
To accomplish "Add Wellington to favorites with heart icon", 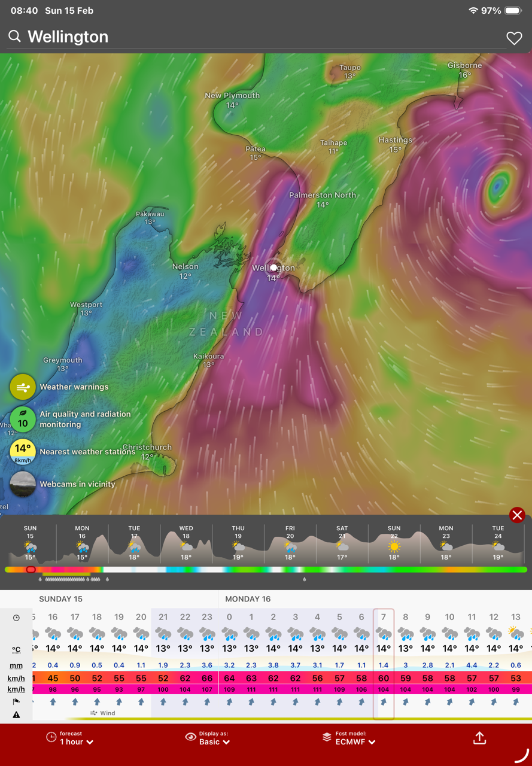I will (514, 38).
